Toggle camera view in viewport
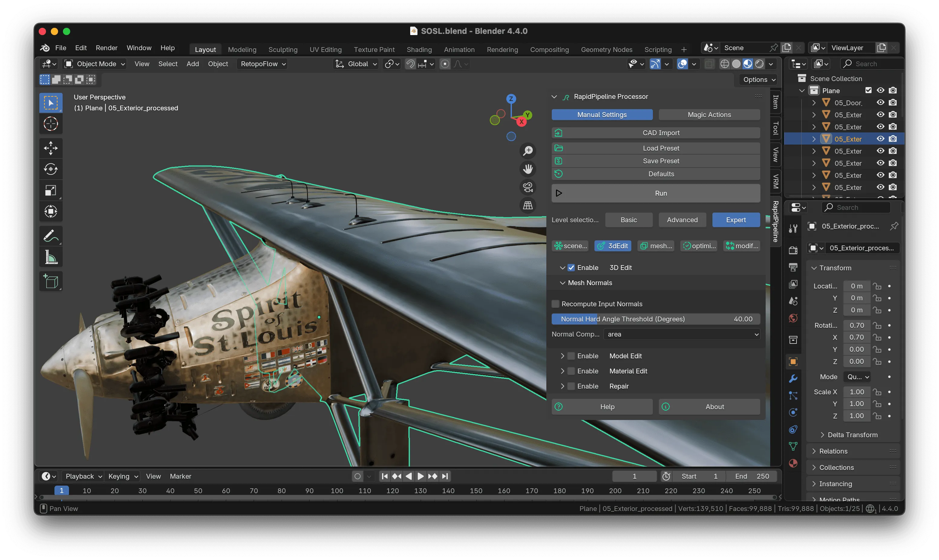Image resolution: width=939 pixels, height=560 pixels. (x=528, y=187)
